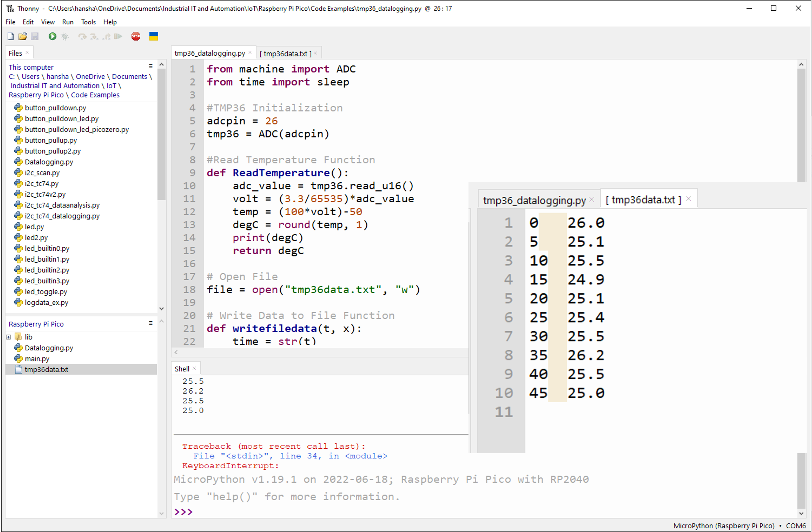Open Raspberry Pi Pico panel options menu
Image resolution: width=812 pixels, height=532 pixels.
(x=151, y=323)
